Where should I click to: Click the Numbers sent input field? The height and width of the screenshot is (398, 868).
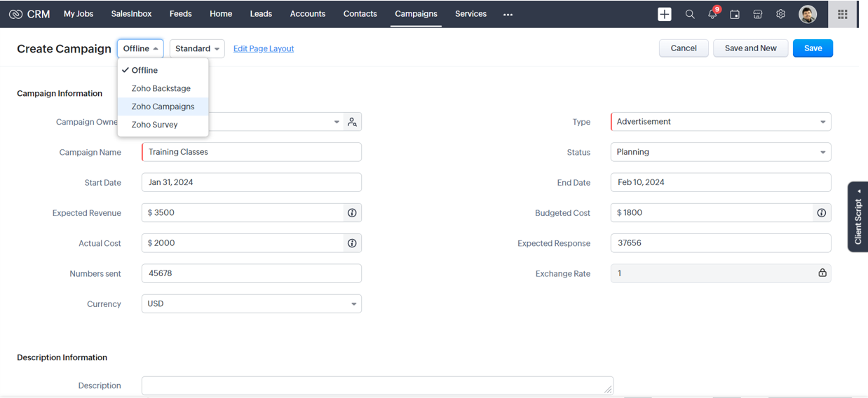pyautogui.click(x=252, y=273)
